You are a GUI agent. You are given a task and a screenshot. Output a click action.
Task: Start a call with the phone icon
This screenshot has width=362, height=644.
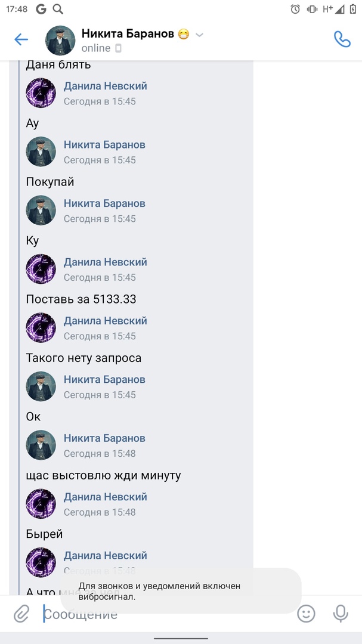342,39
